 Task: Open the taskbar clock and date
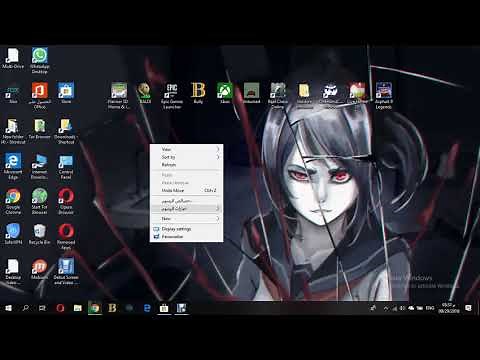coord(449,308)
